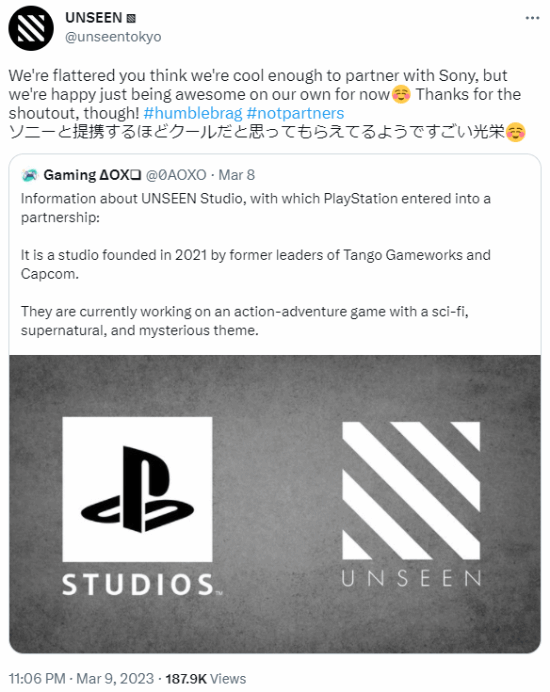Open Gaming ΔOX☐ account name

[92, 175]
